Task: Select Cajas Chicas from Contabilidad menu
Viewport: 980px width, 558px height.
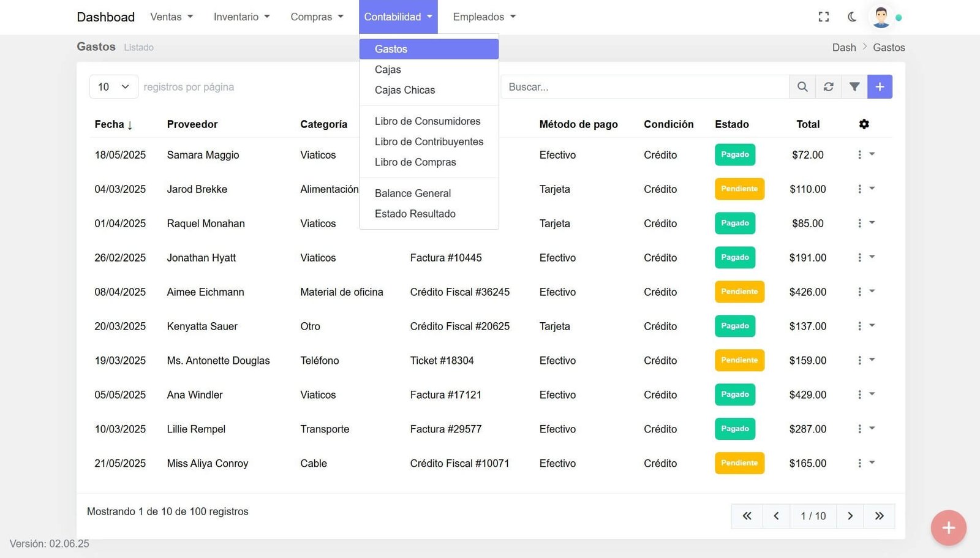Action: [x=405, y=90]
